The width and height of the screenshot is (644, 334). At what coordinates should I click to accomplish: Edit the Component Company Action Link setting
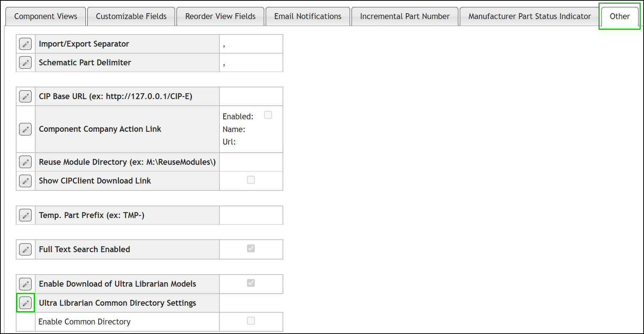(x=25, y=129)
